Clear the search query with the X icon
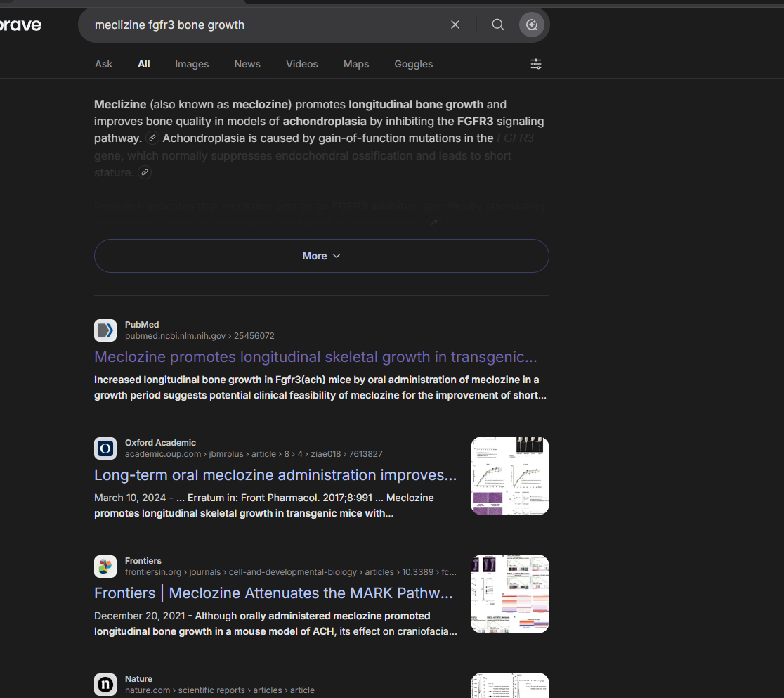The image size is (784, 698). coord(455,25)
